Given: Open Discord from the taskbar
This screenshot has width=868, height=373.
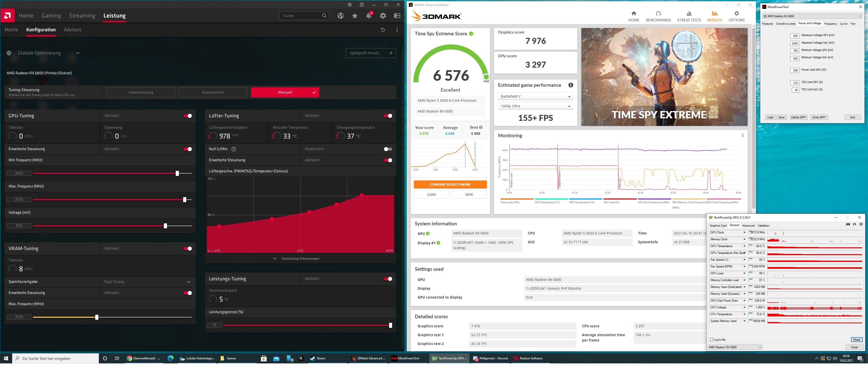Looking at the screenshot, I should point(491,358).
